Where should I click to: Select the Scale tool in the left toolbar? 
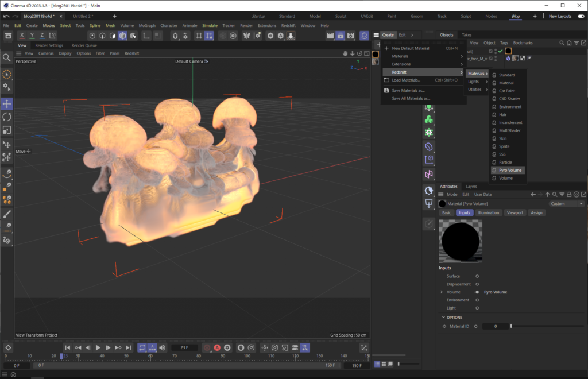point(7,130)
